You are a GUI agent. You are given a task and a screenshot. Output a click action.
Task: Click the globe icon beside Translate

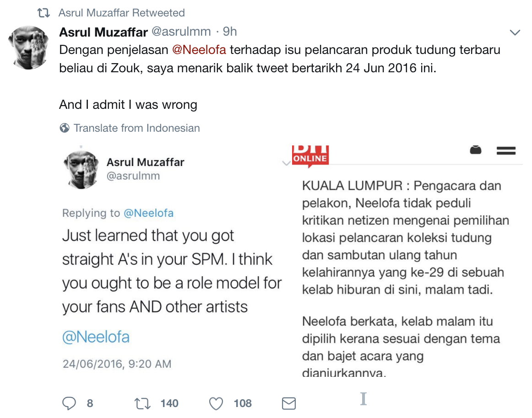pos(65,128)
